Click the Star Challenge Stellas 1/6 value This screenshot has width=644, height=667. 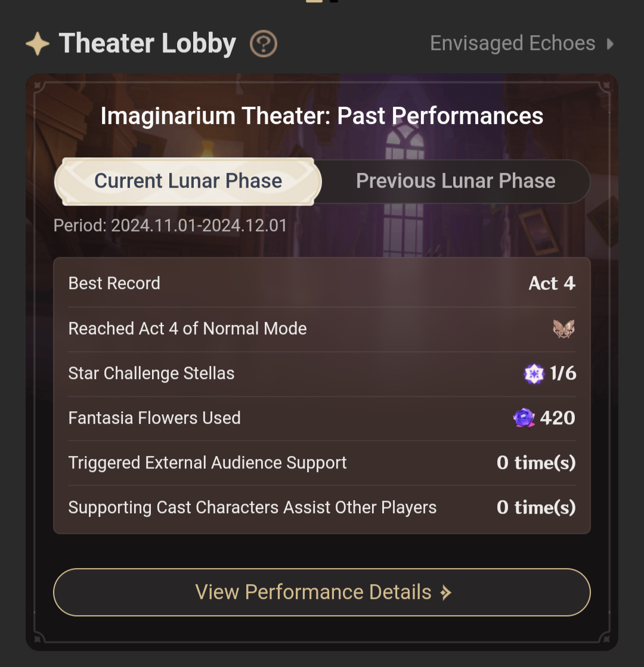pyautogui.click(x=563, y=374)
